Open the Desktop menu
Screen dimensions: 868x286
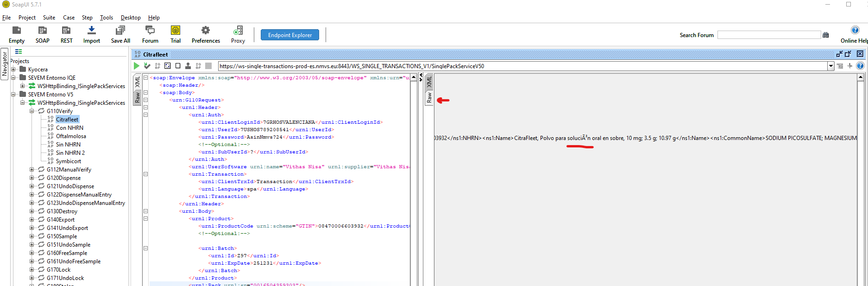(131, 18)
